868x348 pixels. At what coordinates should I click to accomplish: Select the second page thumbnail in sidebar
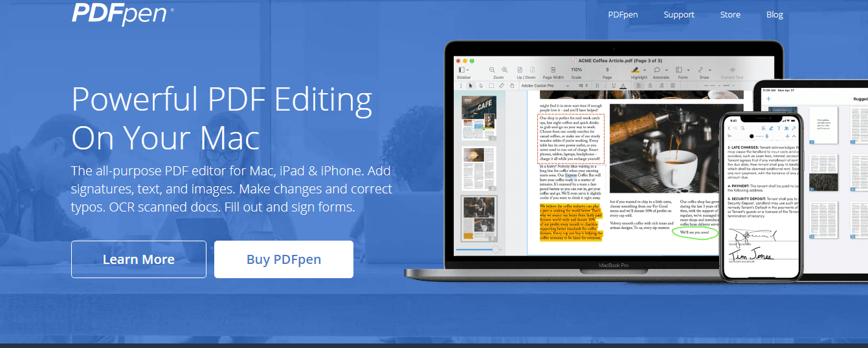point(479,168)
